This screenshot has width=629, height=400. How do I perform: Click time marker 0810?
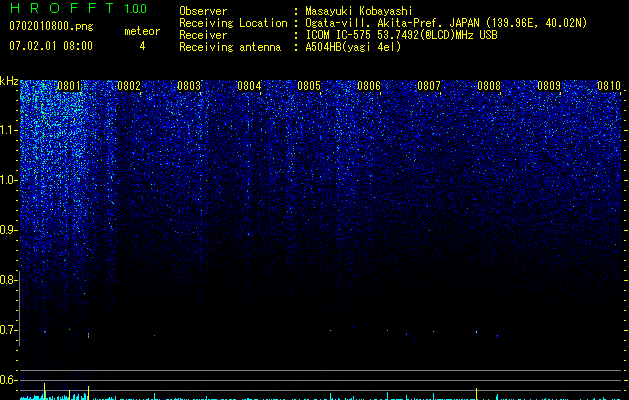[609, 85]
